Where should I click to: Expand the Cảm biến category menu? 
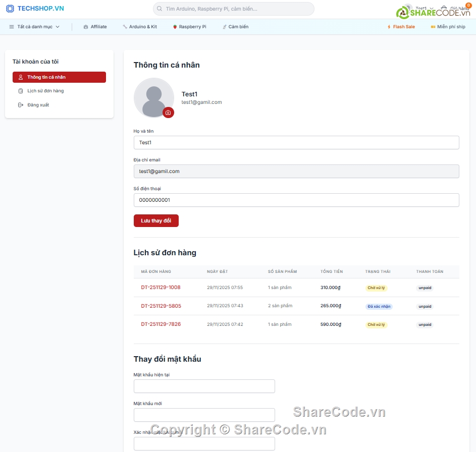coord(235,26)
